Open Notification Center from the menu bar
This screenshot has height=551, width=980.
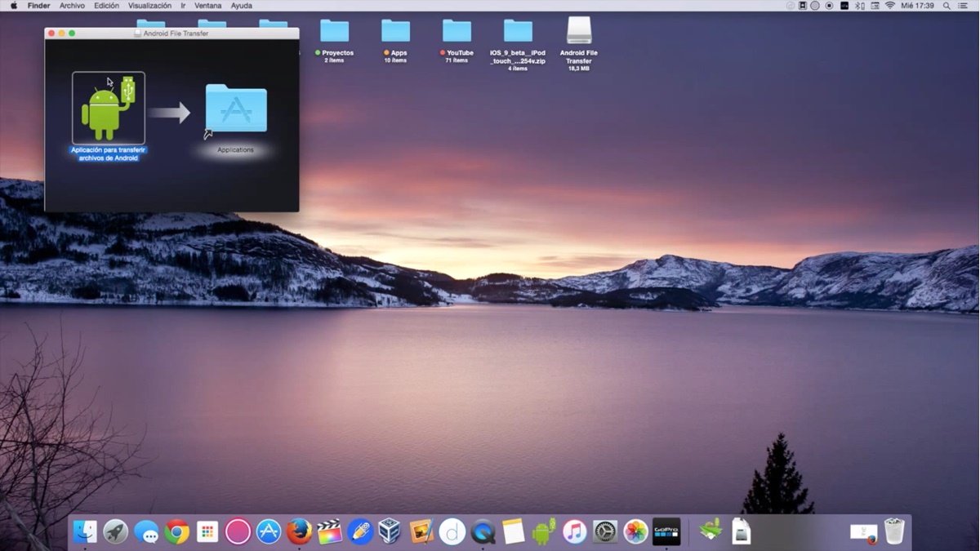point(964,6)
